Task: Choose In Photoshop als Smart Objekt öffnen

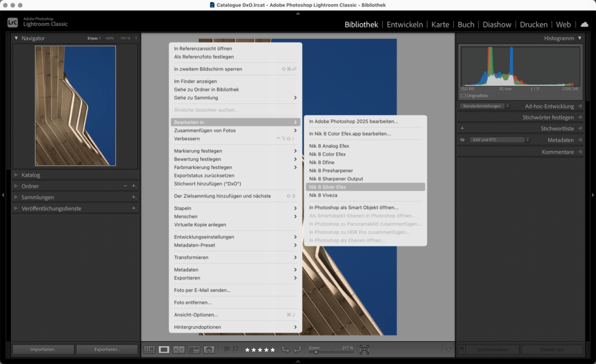Action: (366, 208)
